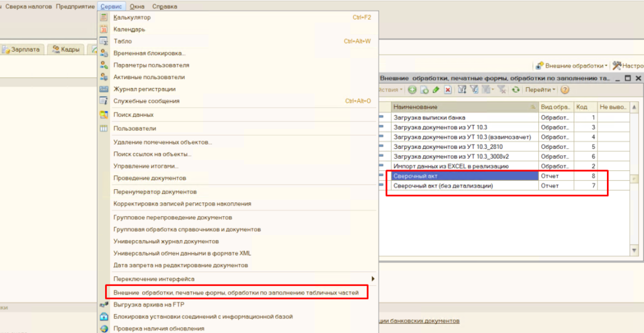Click the yellow Help question mark icon
This screenshot has width=644, height=333.
coord(565,90)
